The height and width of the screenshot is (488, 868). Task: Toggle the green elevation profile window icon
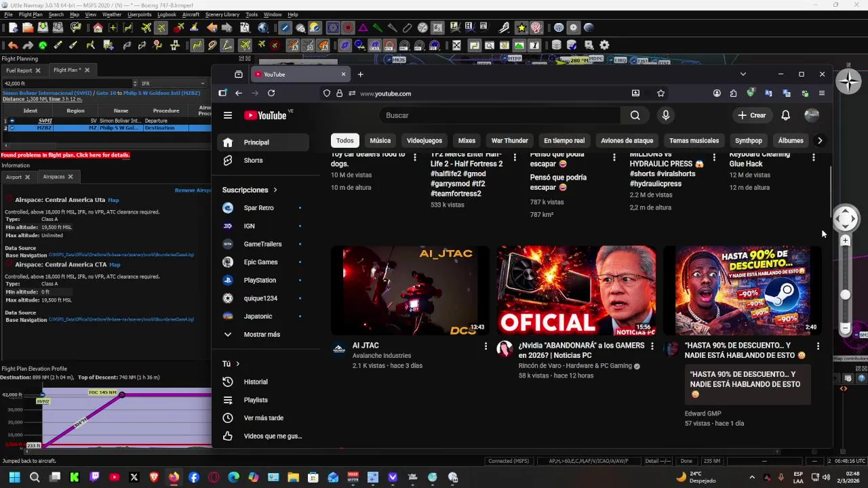click(519, 45)
